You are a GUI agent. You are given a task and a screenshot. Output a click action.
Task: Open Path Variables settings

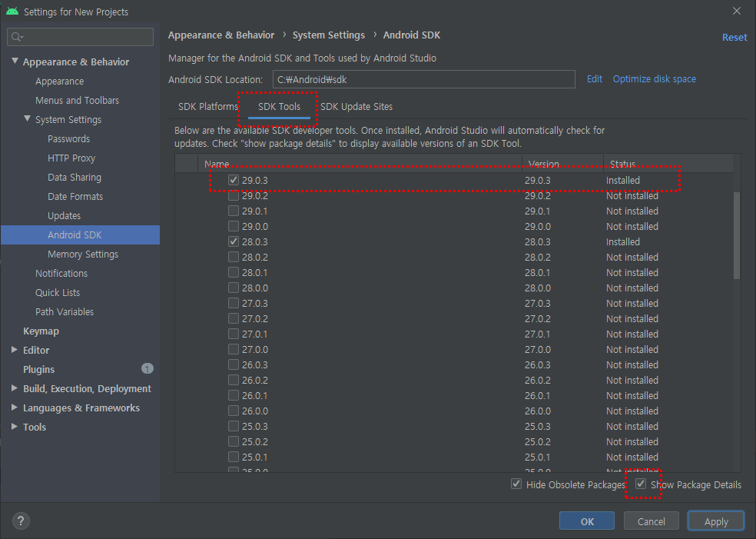[x=64, y=311]
